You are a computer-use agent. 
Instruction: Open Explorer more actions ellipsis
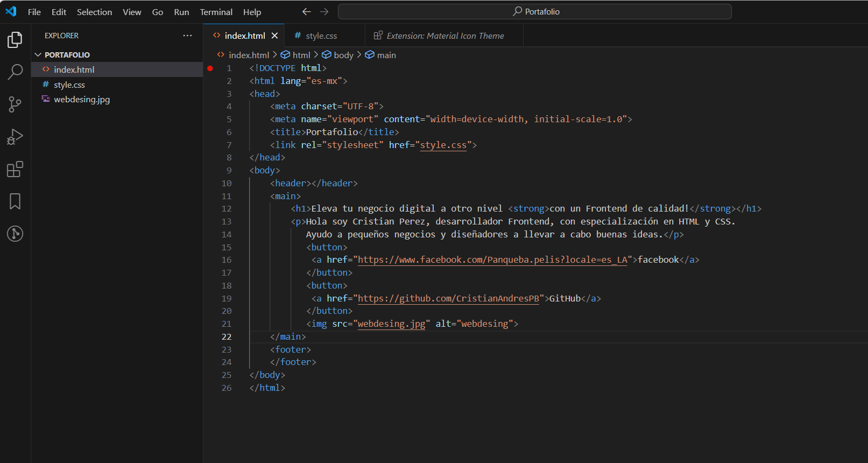pyautogui.click(x=187, y=36)
